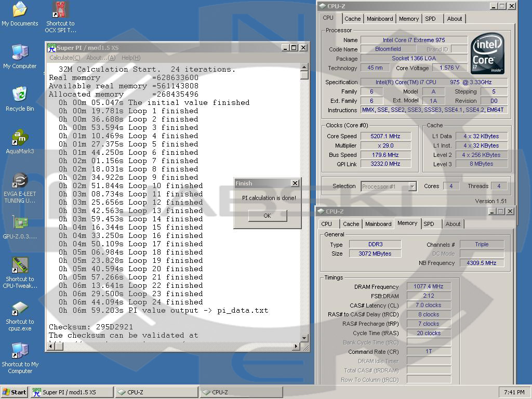This screenshot has height=399, width=532.
Task: Click QPI Link value 3232.0 MHz
Action: (385, 164)
